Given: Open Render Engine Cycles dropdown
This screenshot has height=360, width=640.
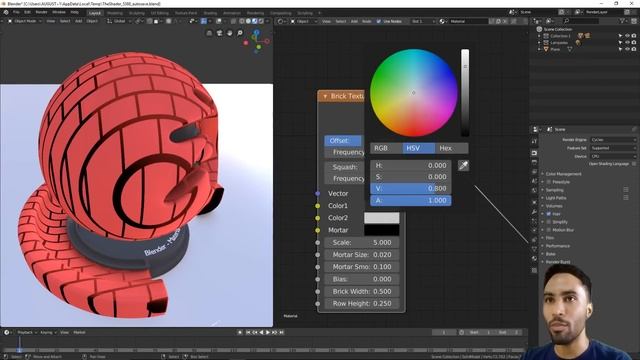Looking at the screenshot, I should pos(613,140).
